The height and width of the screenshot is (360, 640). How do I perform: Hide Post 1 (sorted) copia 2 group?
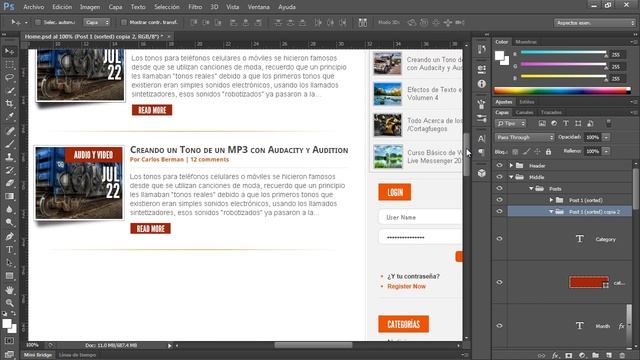(499, 211)
